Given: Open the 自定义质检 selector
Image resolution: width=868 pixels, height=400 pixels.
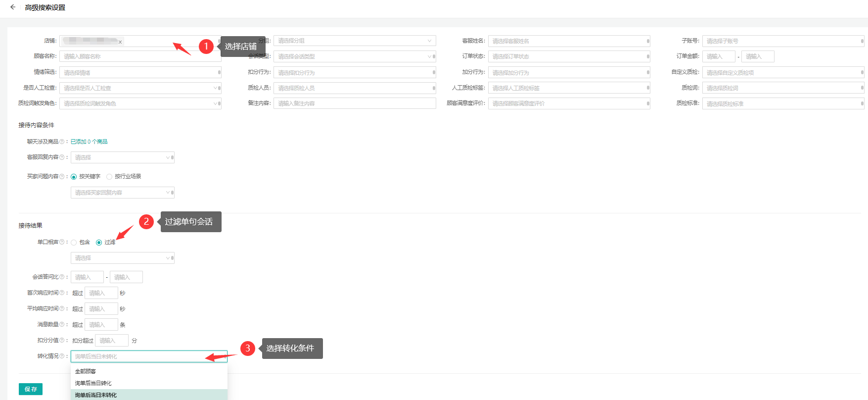Looking at the screenshot, I should [x=783, y=72].
